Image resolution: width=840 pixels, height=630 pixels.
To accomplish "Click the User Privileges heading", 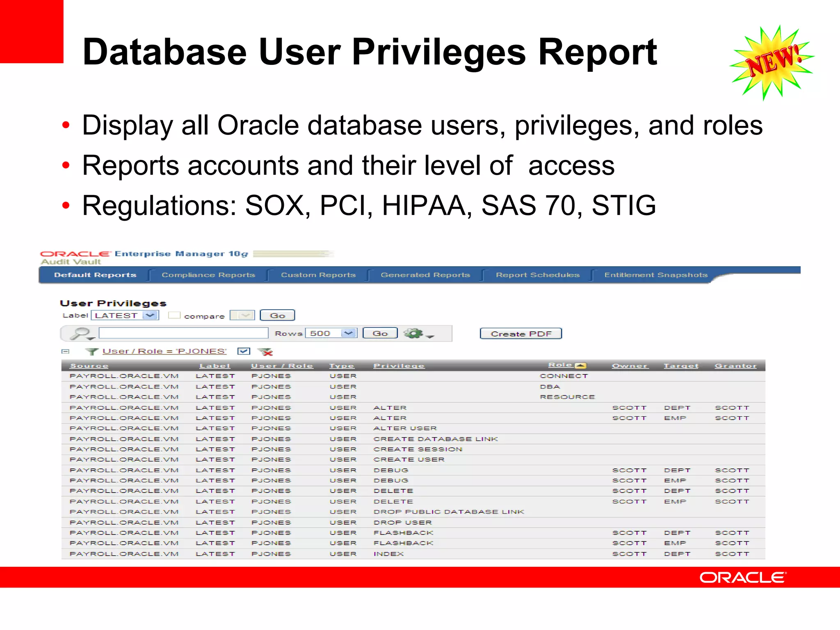I will pos(113,303).
